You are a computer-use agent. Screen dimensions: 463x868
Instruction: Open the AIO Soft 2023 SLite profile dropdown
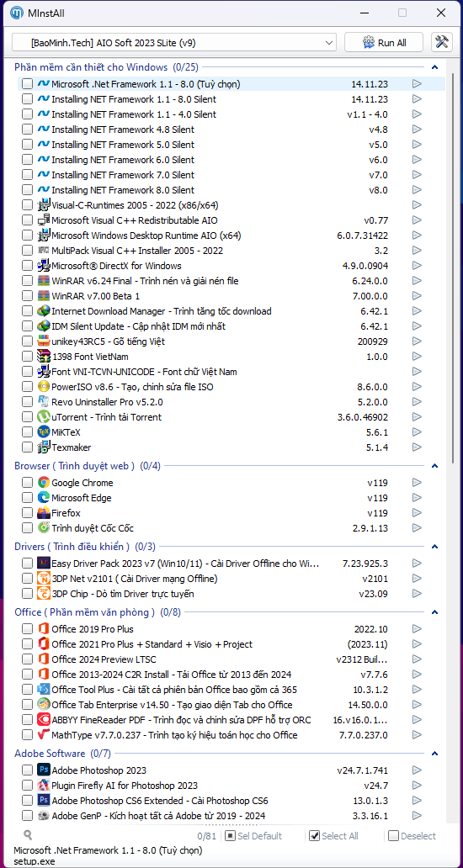pos(174,42)
